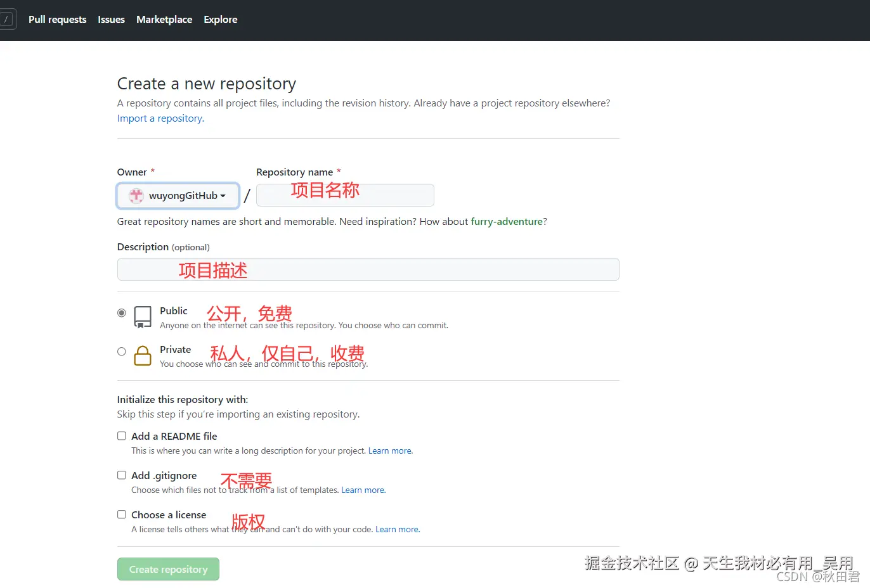The width and height of the screenshot is (870, 588).
Task: Select the Private repository radio button
Action: tap(121, 351)
